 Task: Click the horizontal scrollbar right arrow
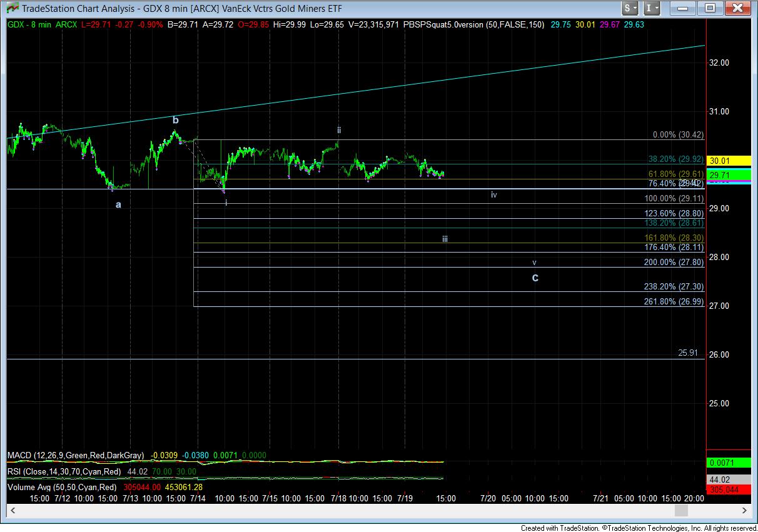pos(745,511)
